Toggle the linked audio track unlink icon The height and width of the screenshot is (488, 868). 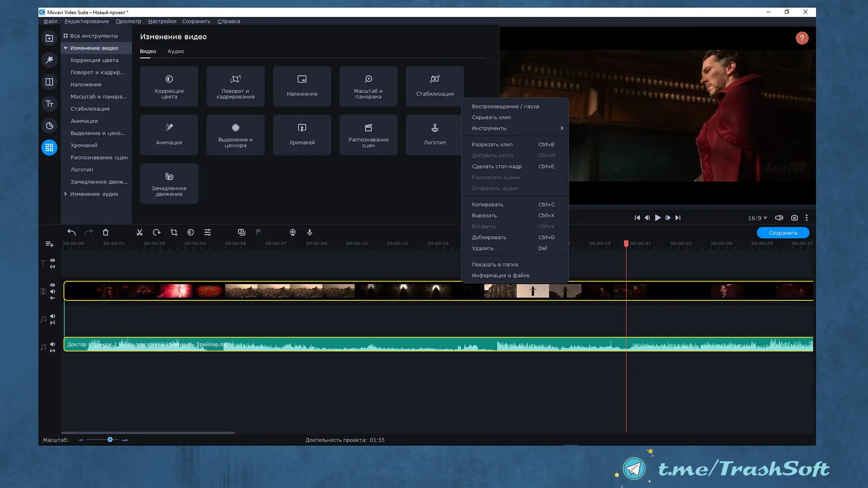[x=52, y=323]
